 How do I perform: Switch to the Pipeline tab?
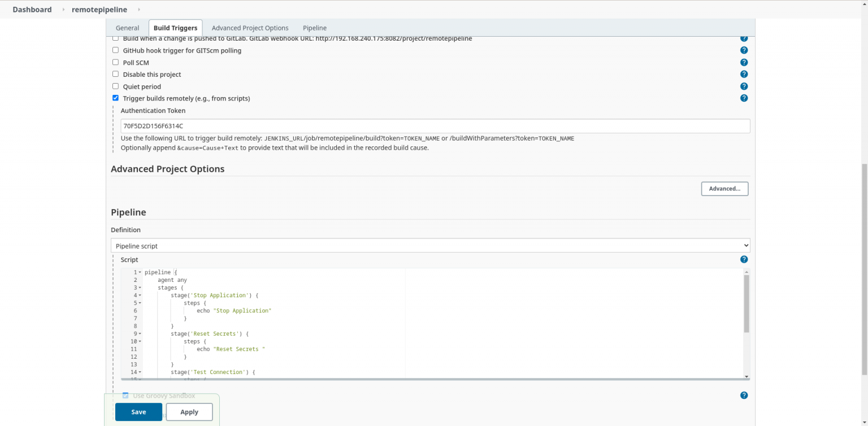click(315, 28)
